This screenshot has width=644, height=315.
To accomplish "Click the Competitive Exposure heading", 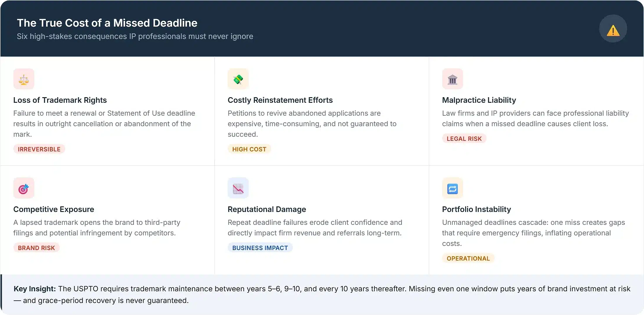I will pos(54,209).
